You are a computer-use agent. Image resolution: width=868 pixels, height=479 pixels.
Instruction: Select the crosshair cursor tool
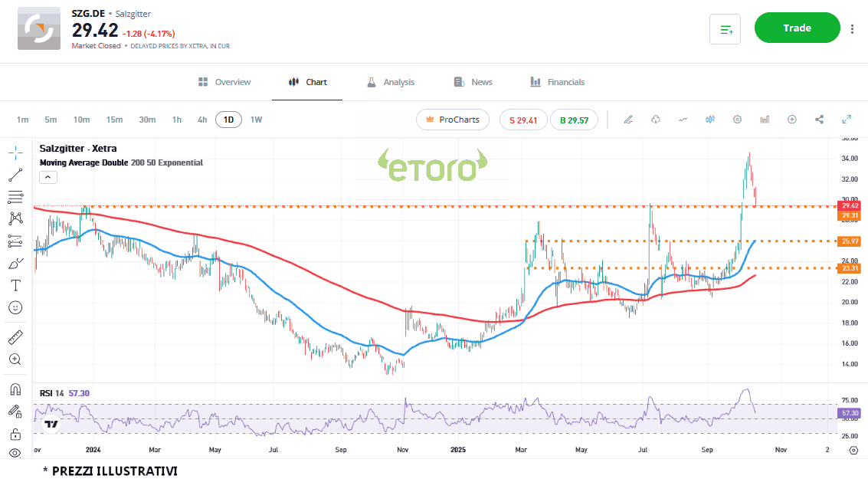click(x=15, y=153)
